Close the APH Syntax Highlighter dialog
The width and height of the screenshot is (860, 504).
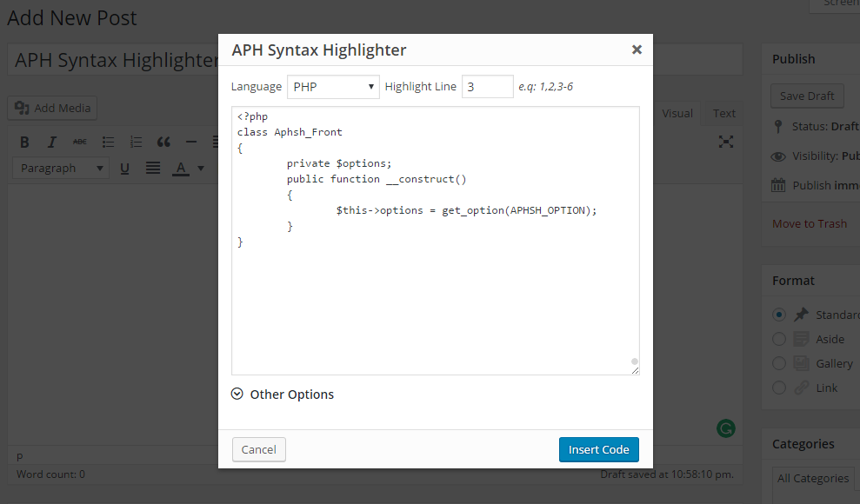tap(637, 50)
